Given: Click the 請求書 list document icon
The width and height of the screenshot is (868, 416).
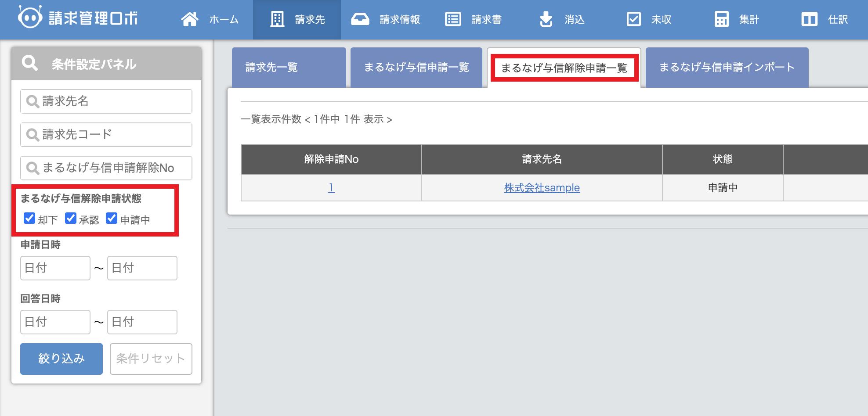Looking at the screenshot, I should tap(453, 19).
